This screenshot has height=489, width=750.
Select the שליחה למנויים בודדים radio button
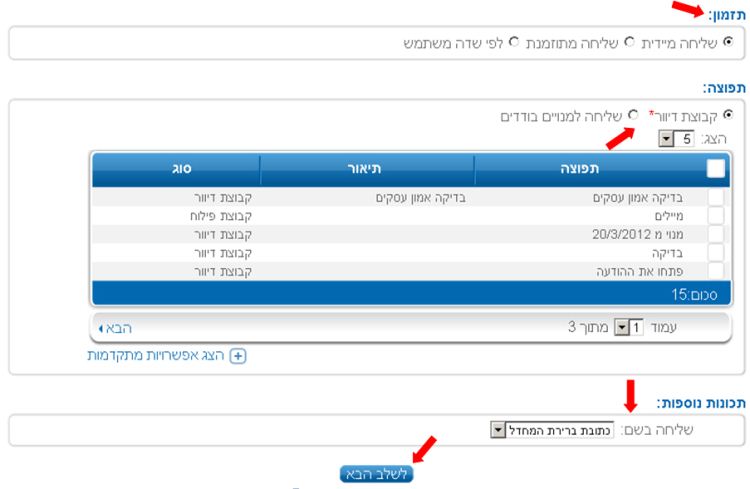coord(633,116)
